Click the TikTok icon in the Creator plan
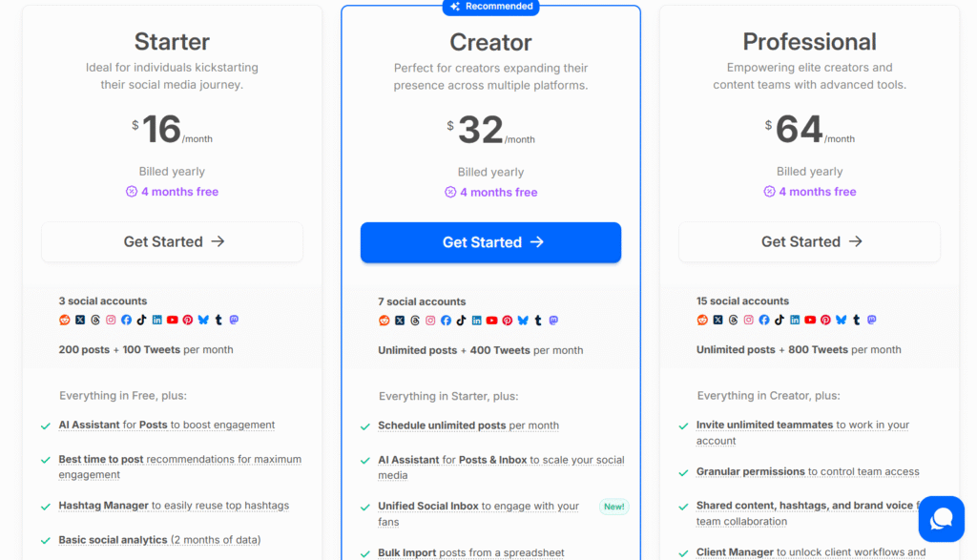Image resolution: width=977 pixels, height=560 pixels. click(461, 320)
